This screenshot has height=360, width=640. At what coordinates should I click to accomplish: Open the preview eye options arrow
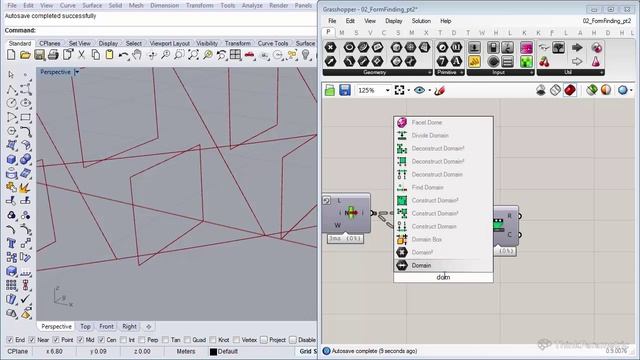point(429,91)
